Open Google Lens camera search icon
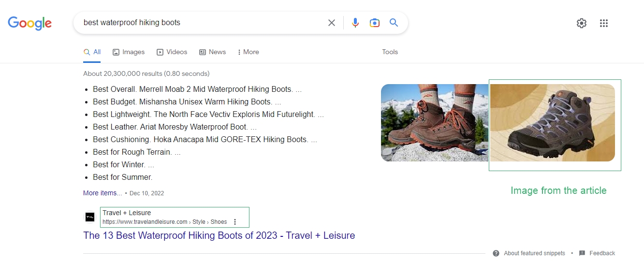 point(375,23)
